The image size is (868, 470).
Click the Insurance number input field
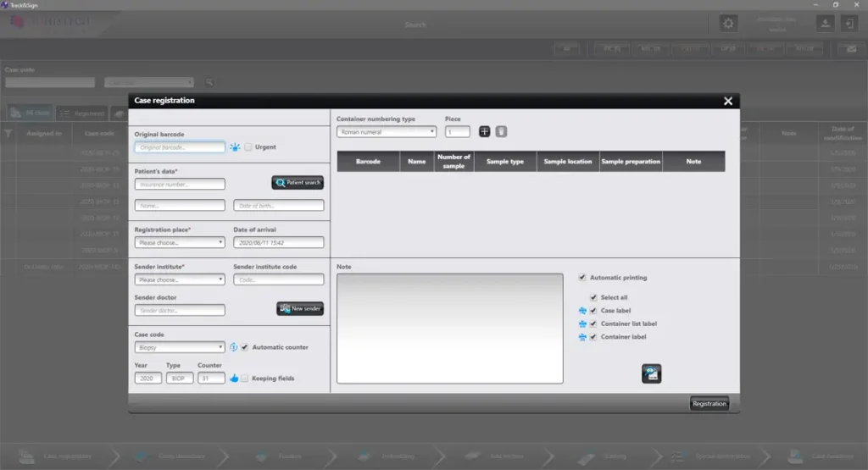180,184
